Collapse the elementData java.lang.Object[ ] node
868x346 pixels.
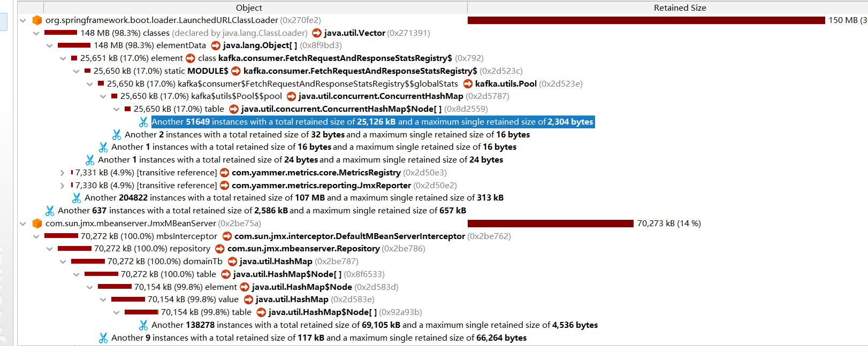click(49, 45)
